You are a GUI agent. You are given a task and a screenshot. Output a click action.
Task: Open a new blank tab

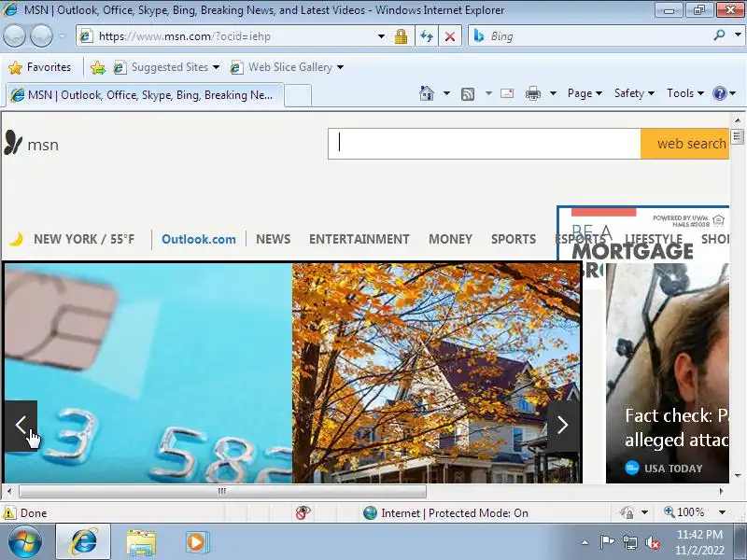298,95
